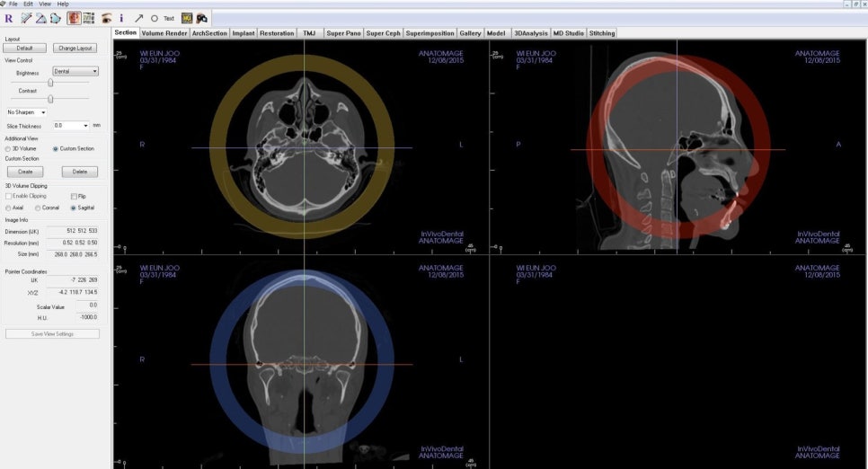Open the Edit menu

click(x=28, y=4)
